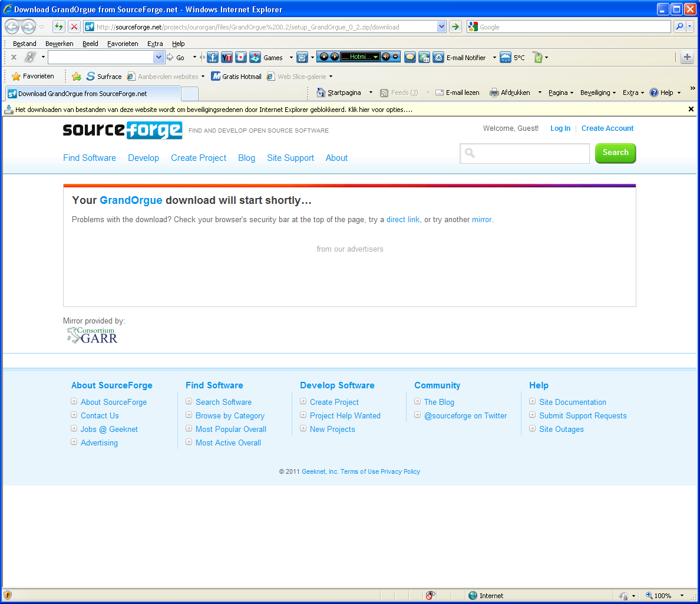
Task: Open the Pagina dropdown menu
Action: tap(561, 93)
